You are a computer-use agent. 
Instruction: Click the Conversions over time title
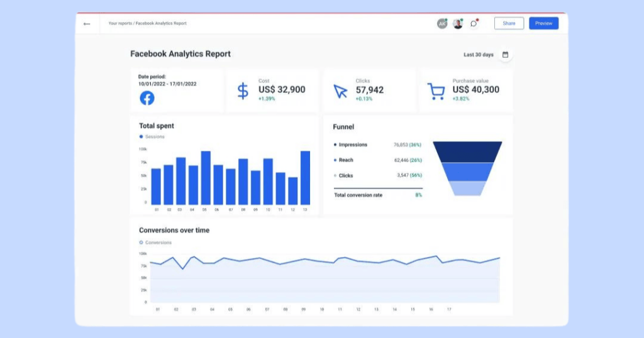(x=174, y=230)
